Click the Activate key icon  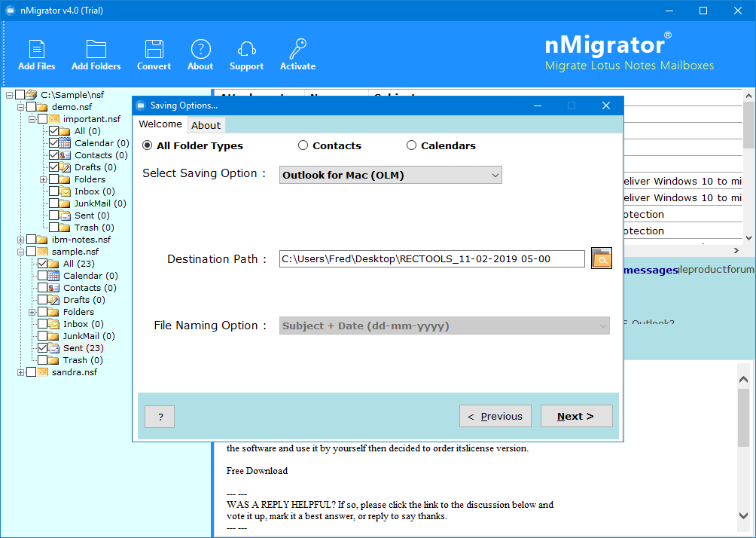click(x=298, y=49)
